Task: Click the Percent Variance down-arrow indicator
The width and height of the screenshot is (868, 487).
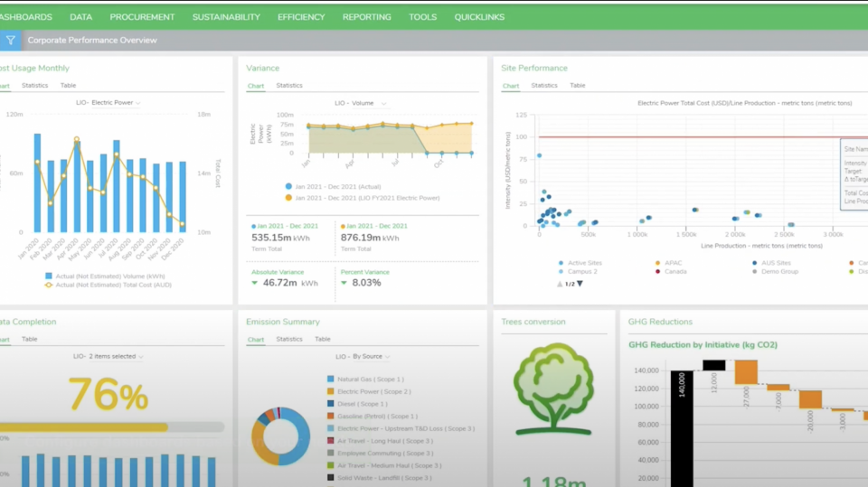Action: tap(344, 283)
